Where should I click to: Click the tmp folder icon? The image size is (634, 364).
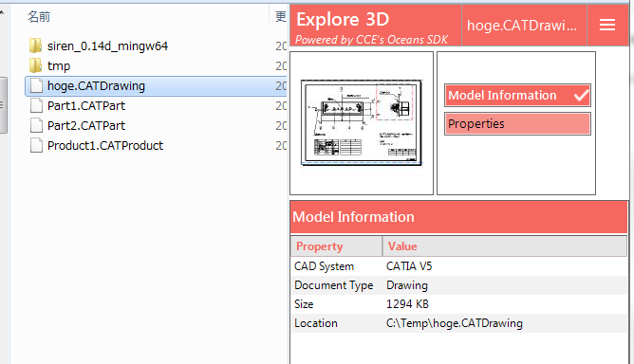[35, 65]
